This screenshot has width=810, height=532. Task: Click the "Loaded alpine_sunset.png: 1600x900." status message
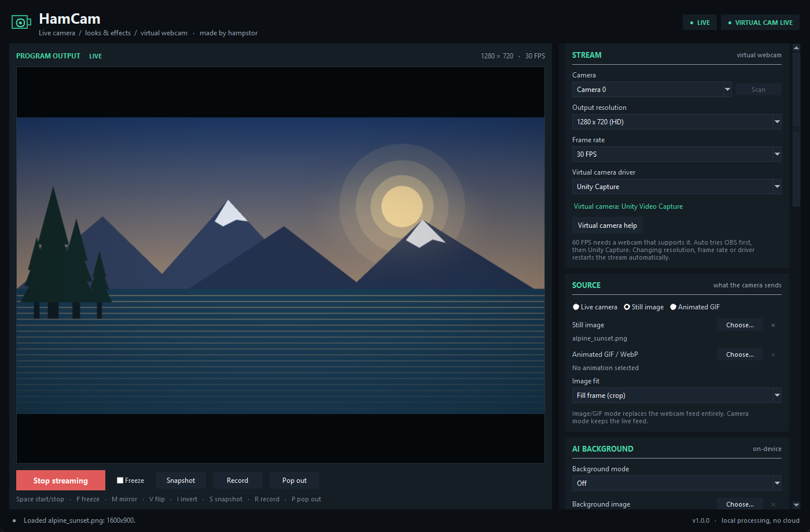tap(80, 520)
